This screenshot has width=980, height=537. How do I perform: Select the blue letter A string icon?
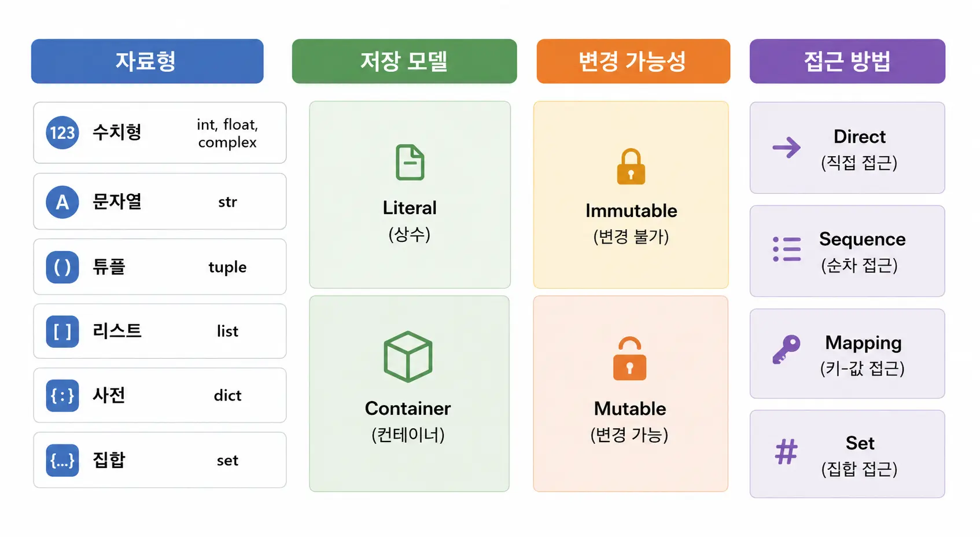click(x=62, y=202)
